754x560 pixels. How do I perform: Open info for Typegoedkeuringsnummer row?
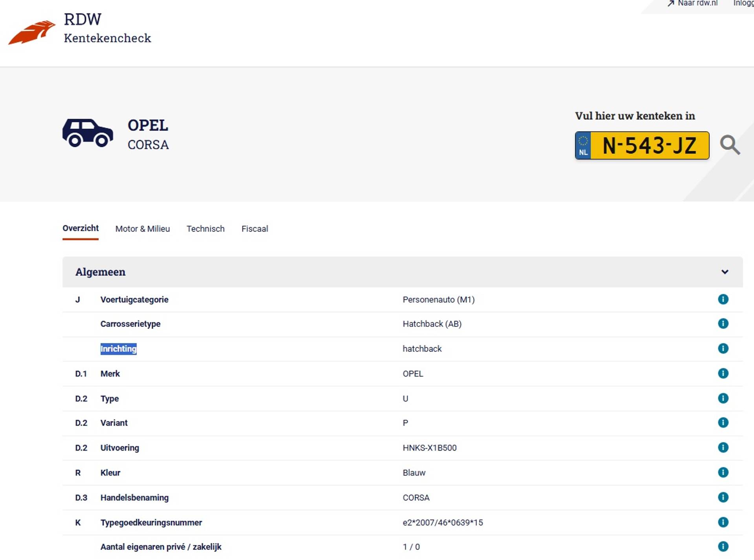point(723,522)
